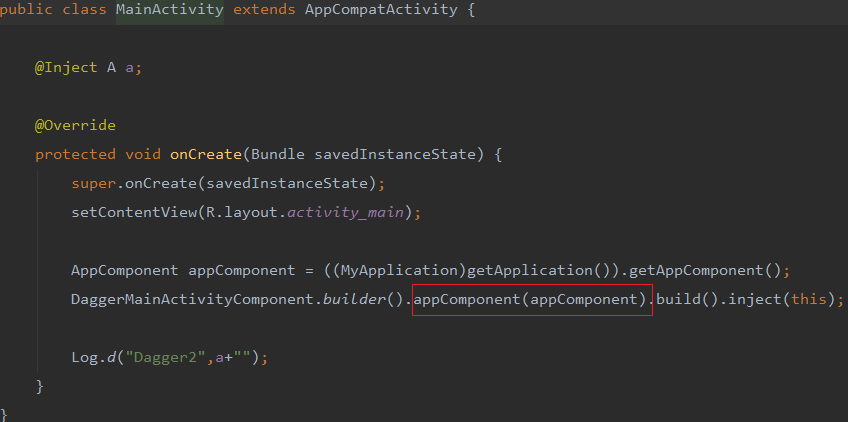The image size is (848, 422).
Task: Click the inject(this) call
Action: pyautogui.click(x=782, y=299)
